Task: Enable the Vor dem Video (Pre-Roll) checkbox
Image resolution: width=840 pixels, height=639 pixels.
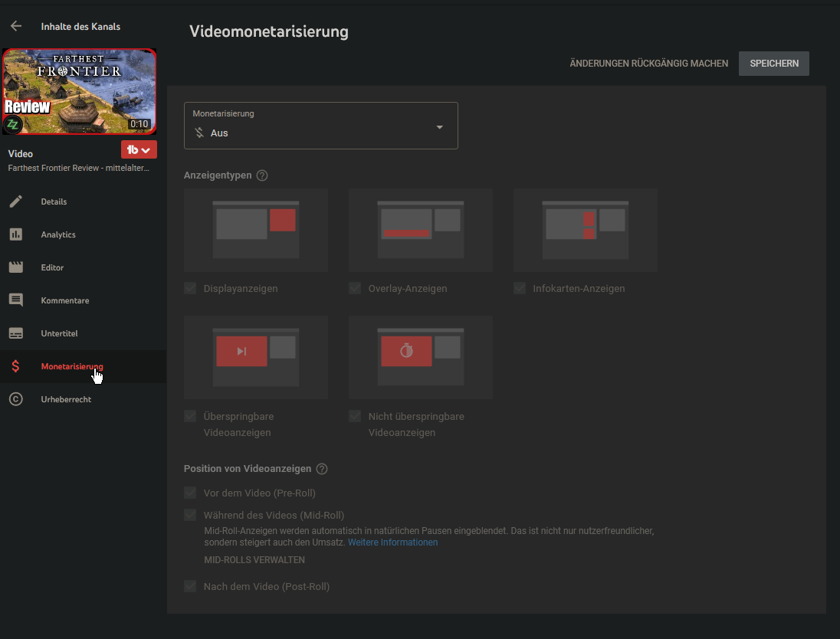Action: [190, 493]
